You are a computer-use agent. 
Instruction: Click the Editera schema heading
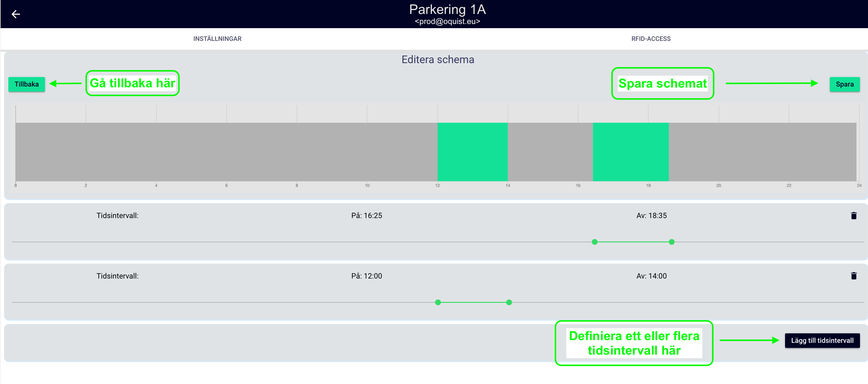tap(437, 60)
